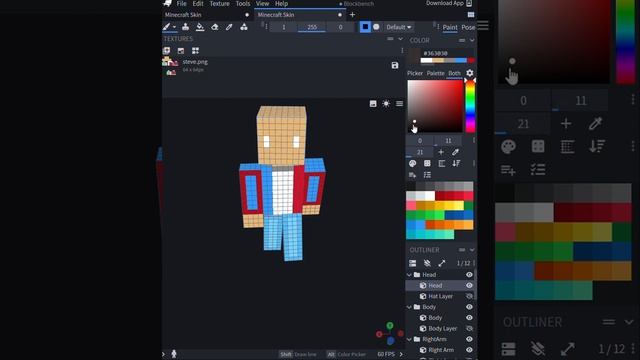Select the Eraser tool

click(x=215, y=27)
